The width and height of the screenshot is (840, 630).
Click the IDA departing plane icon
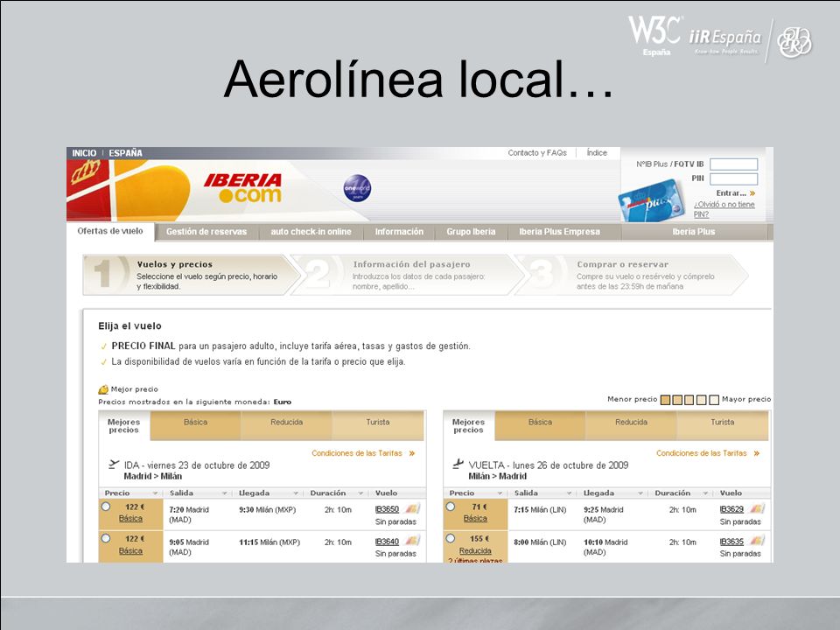(x=114, y=464)
